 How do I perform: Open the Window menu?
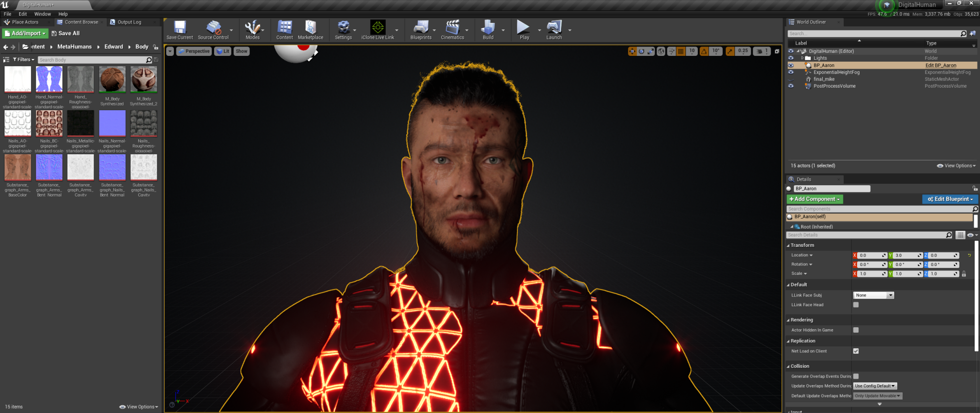click(x=43, y=14)
